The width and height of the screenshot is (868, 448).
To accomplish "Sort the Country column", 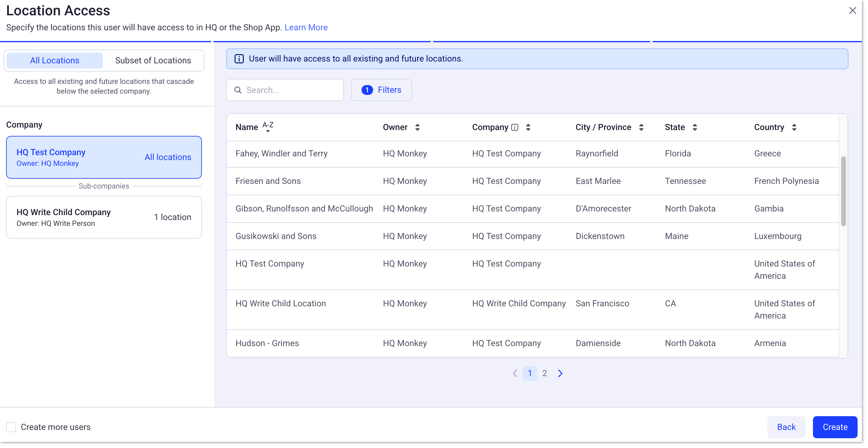I will 795,127.
